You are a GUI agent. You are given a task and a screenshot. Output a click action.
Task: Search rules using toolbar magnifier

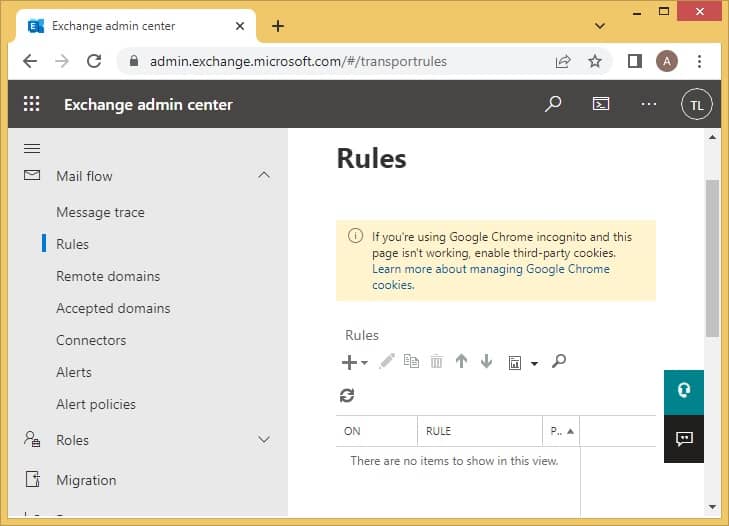[559, 360]
